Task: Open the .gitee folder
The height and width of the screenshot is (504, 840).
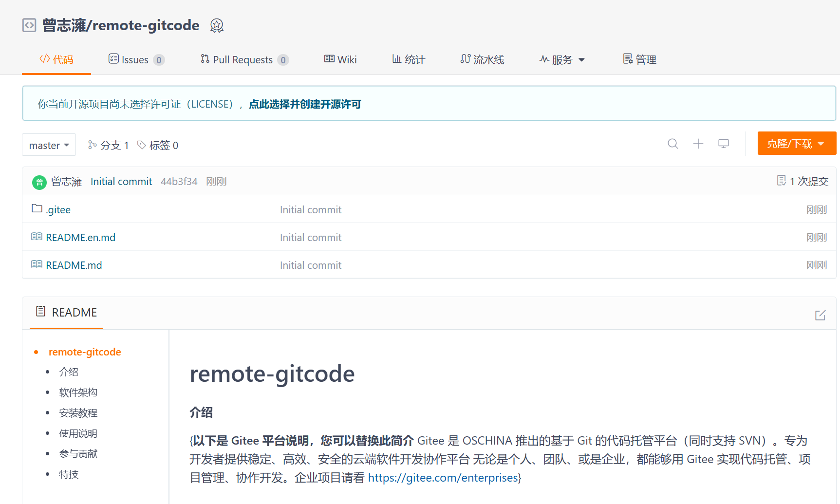Action: click(58, 210)
